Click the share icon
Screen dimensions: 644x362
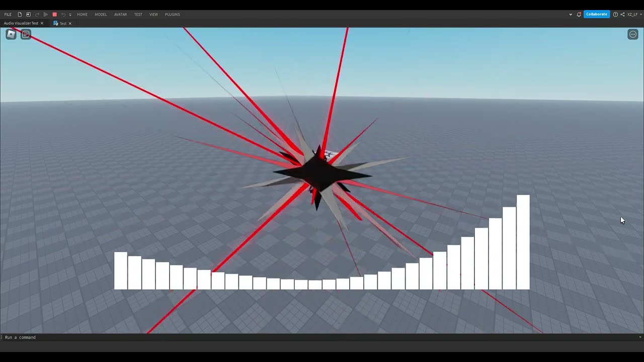(x=622, y=15)
